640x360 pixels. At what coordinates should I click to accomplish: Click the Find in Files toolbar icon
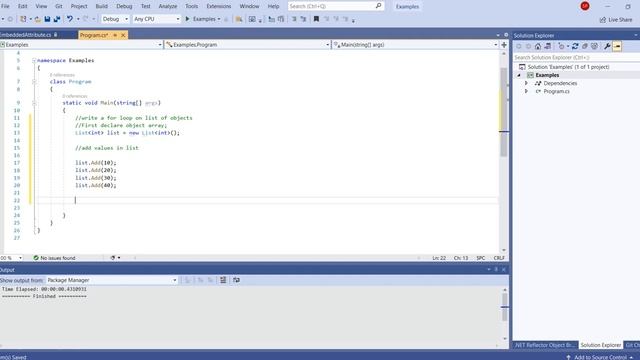click(x=239, y=19)
